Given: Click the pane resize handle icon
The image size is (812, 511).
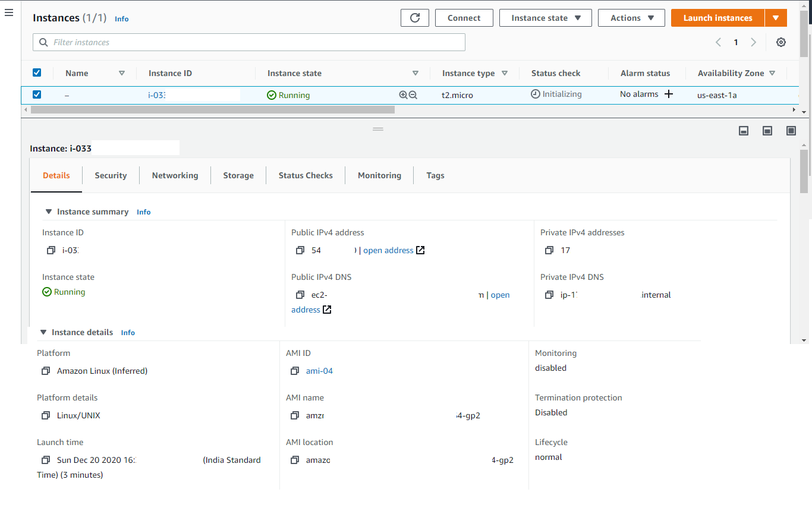Looking at the screenshot, I should [x=378, y=129].
